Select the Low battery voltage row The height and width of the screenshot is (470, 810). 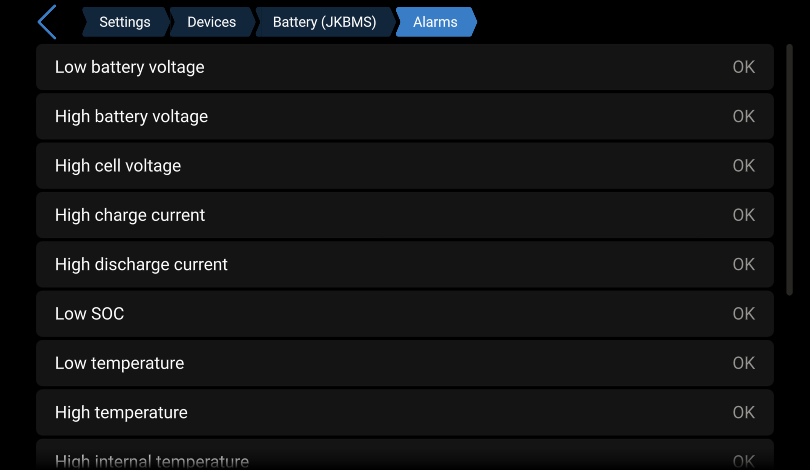click(405, 67)
